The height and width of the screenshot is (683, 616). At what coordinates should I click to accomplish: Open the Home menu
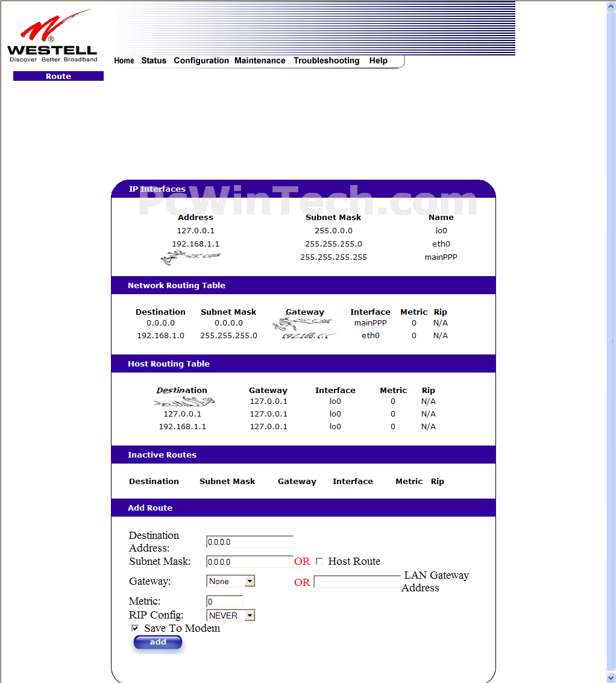(124, 60)
